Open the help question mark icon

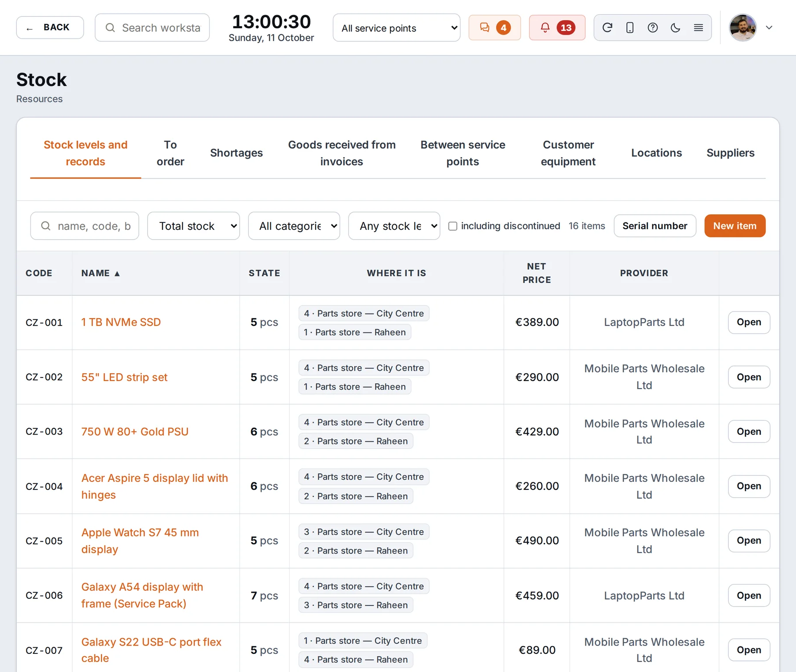pos(653,27)
